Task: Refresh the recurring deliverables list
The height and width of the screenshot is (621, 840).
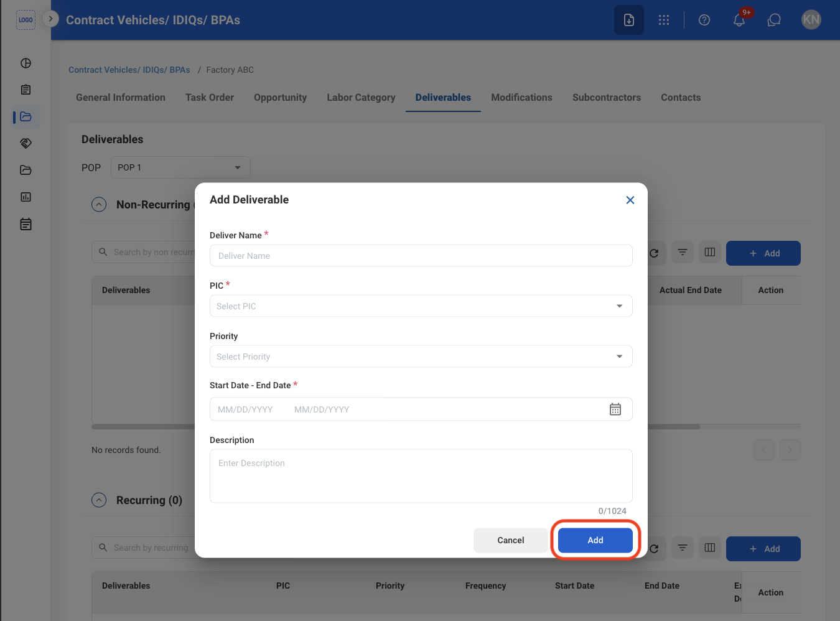Action: (654, 548)
